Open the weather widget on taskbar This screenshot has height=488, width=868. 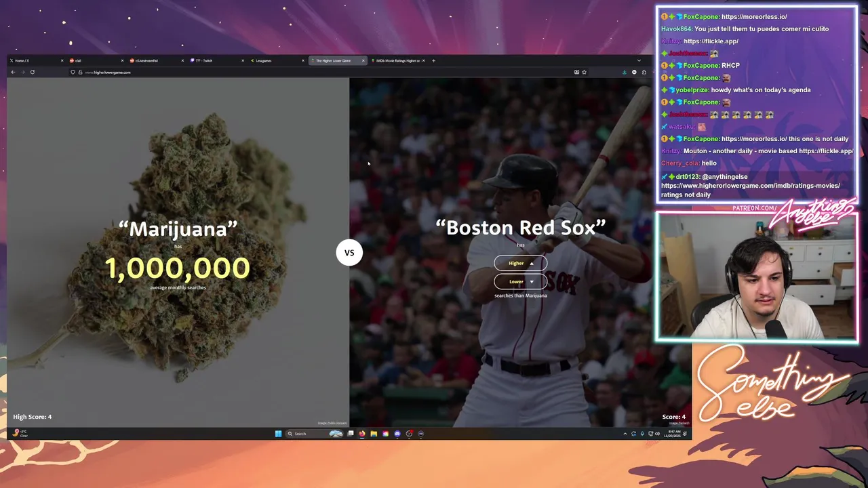click(20, 433)
